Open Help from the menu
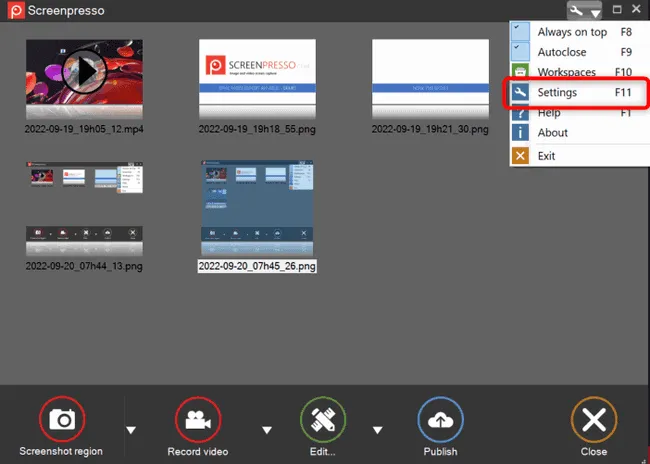The image size is (650, 464). [549, 114]
